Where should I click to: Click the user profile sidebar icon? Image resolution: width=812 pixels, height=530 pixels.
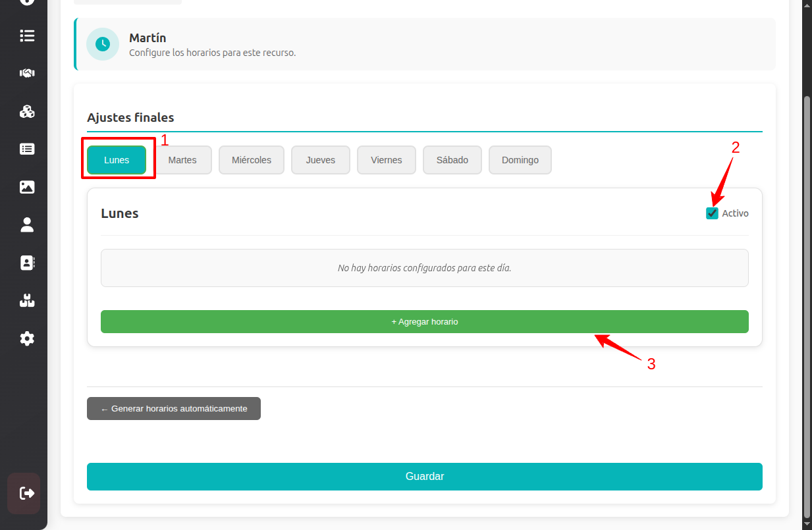(27, 225)
